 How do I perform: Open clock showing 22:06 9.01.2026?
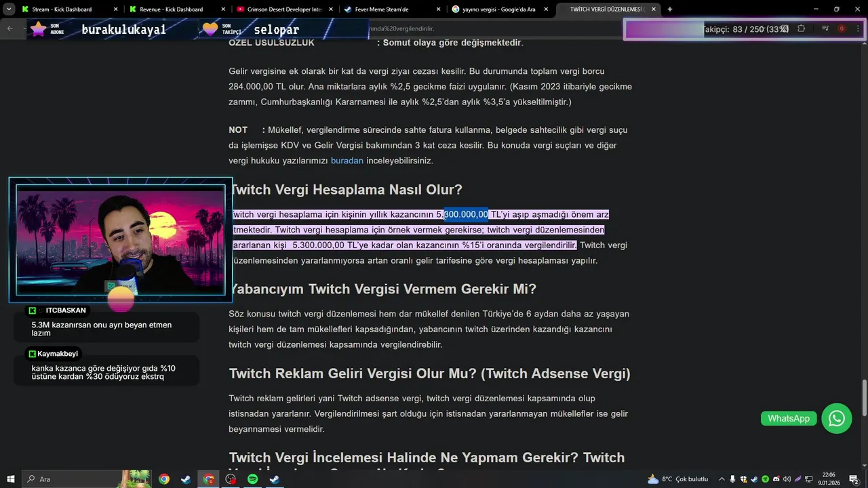pyautogui.click(x=829, y=479)
